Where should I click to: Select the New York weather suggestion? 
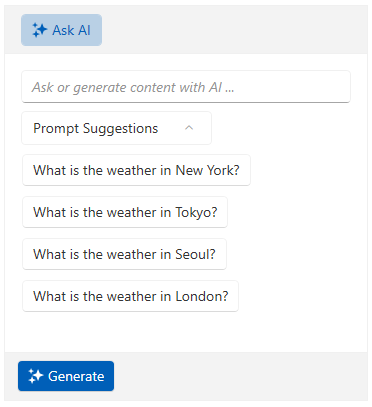click(136, 170)
